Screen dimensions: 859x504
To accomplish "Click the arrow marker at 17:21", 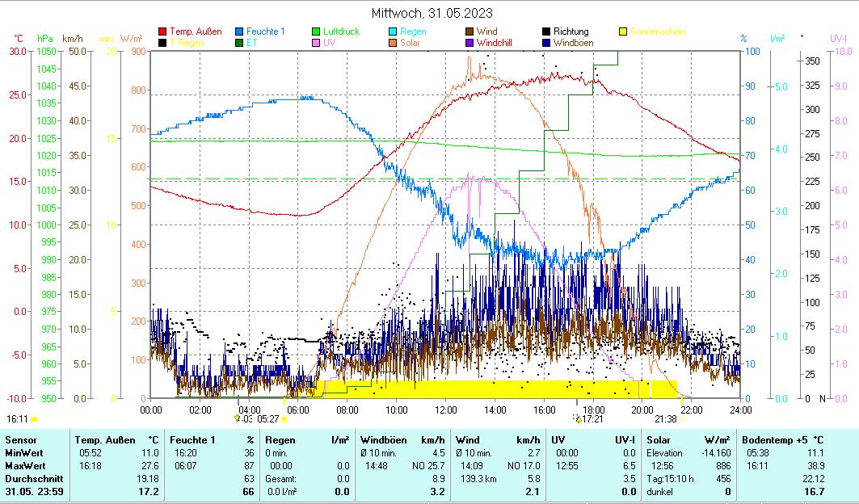I will (x=578, y=419).
